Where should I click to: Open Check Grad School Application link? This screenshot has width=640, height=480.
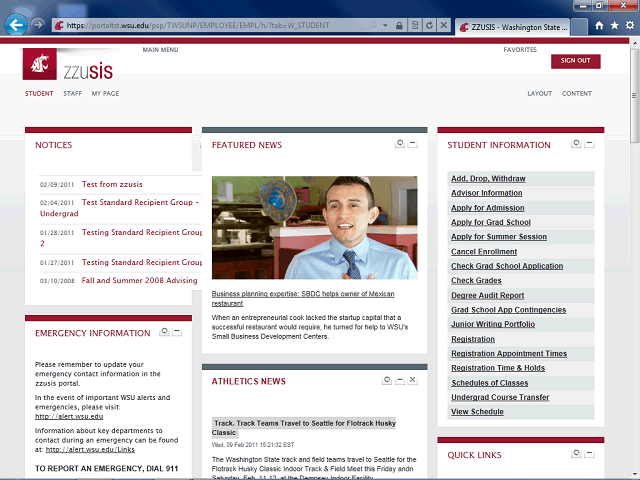point(507,266)
